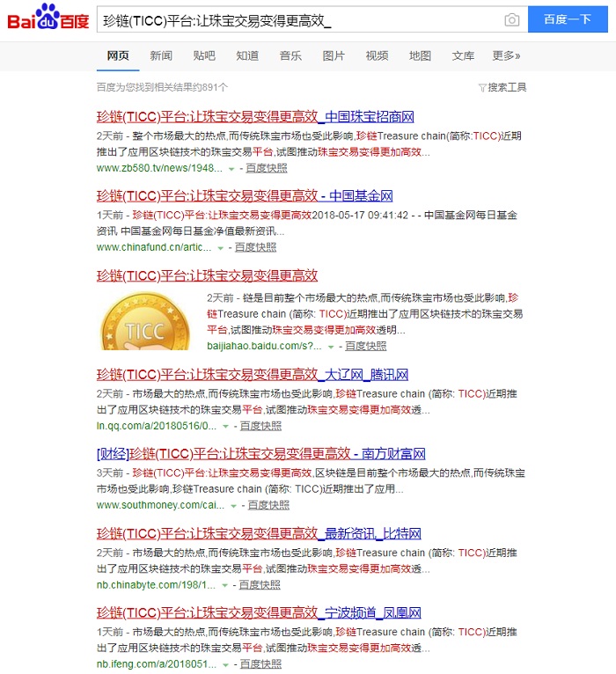Open the 南方财富网 result title

click(261, 454)
